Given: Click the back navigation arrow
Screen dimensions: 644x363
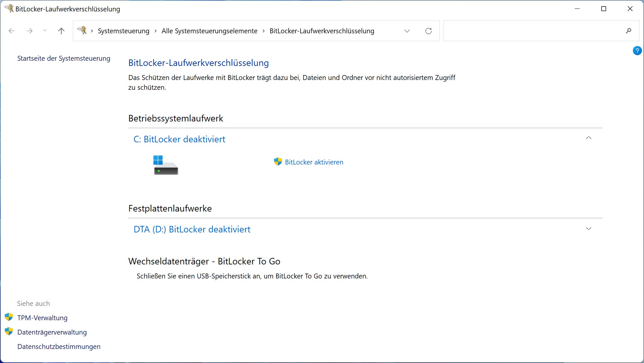Looking at the screenshot, I should tap(12, 31).
